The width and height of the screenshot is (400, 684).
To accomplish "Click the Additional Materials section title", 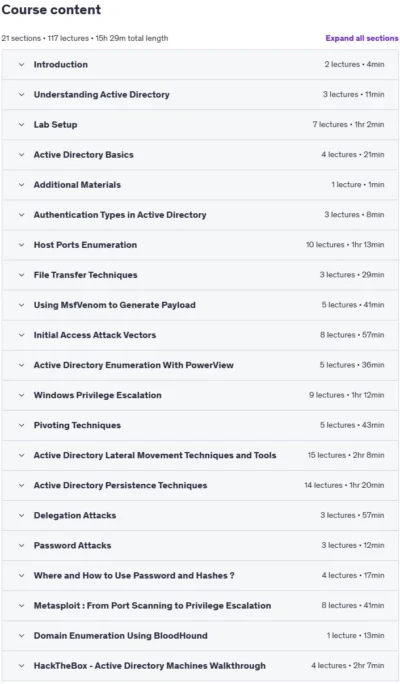I will (77, 185).
